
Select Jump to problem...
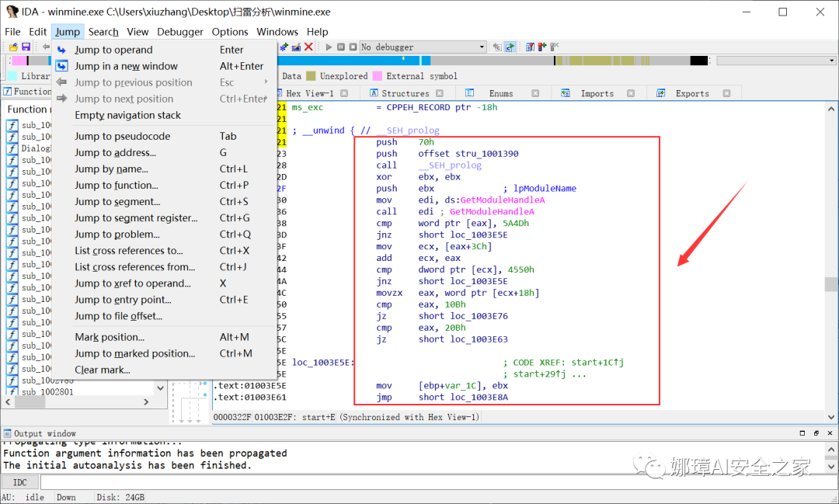[x=164, y=235]
